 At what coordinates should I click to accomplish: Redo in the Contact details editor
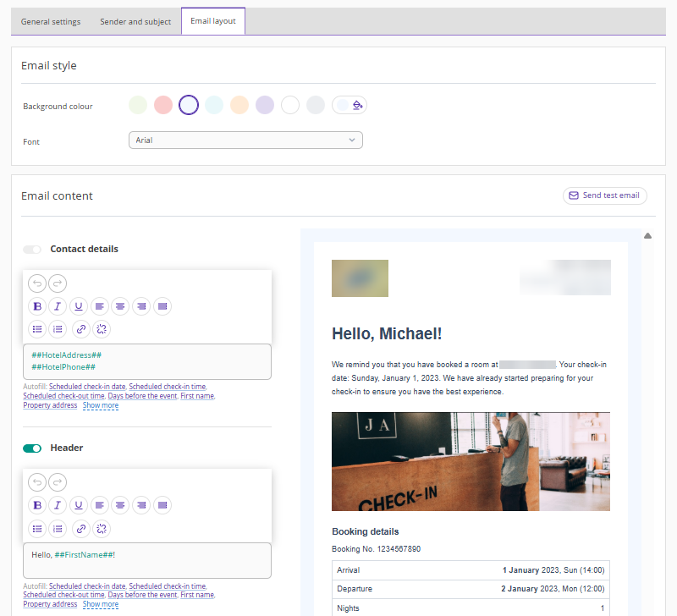58,283
